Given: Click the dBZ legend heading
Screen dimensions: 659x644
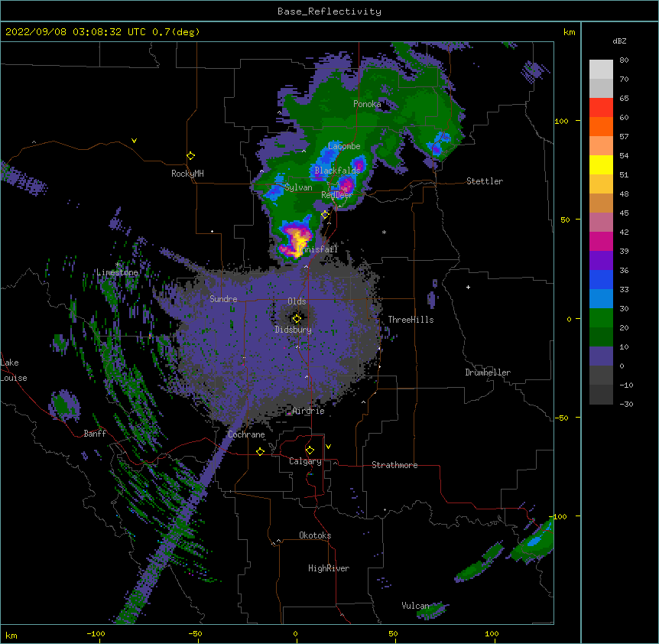Looking at the screenshot, I should tap(619, 41).
